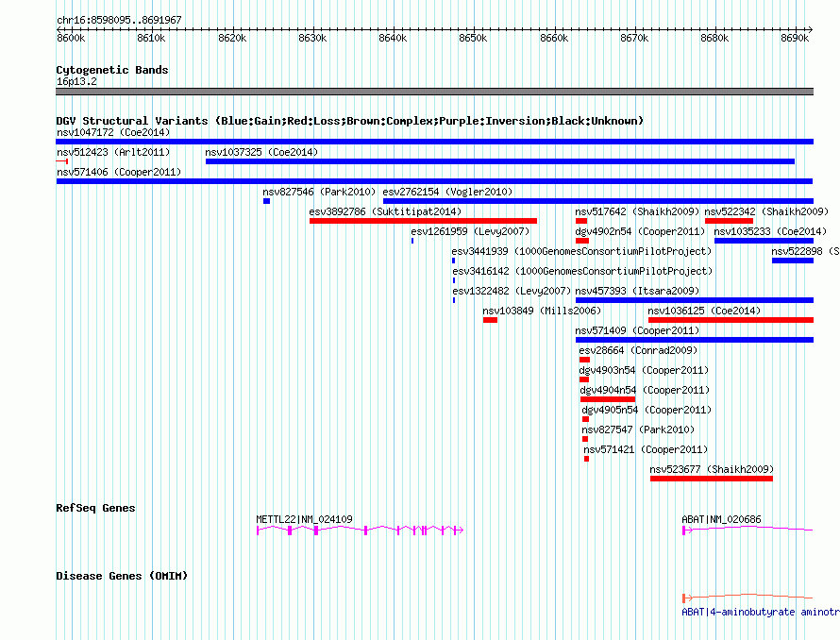This screenshot has width=840, height=640.
Task: Select the nsv523677 (Shaikh2009) red bar
Action: pos(712,479)
